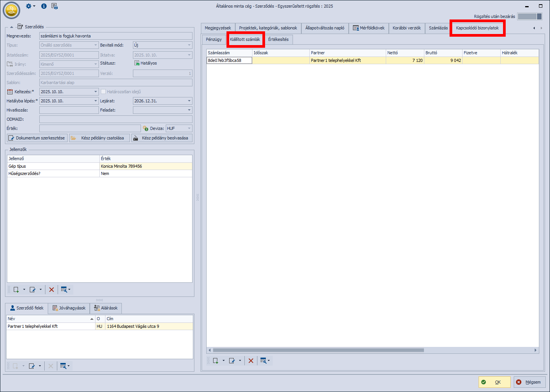550x392 pixels.
Task: Click calendar icon next to Keltezés
Action: point(10,92)
